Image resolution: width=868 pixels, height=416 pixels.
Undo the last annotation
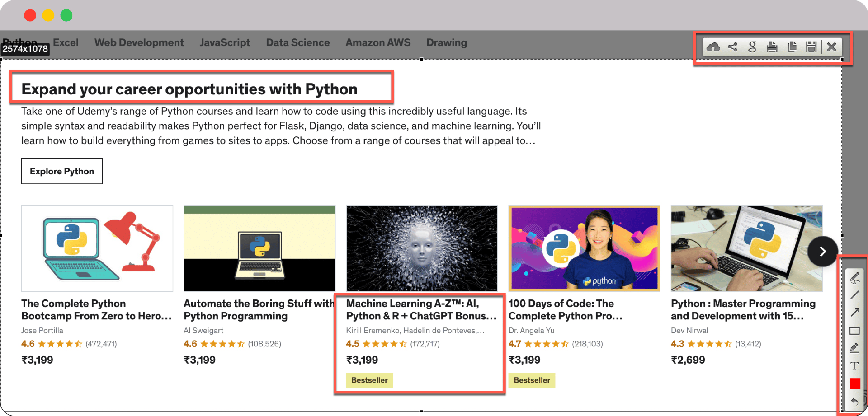point(854,401)
